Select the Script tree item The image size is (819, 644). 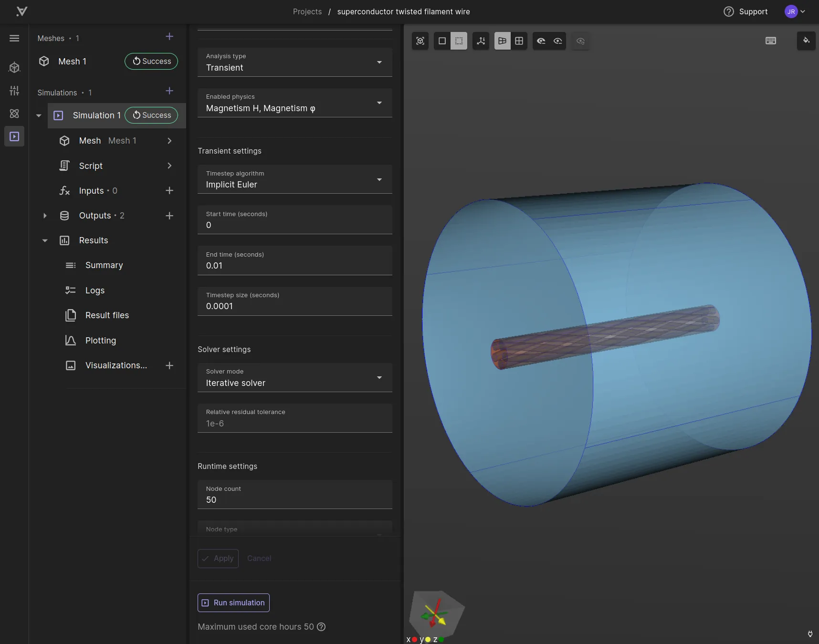coord(91,166)
